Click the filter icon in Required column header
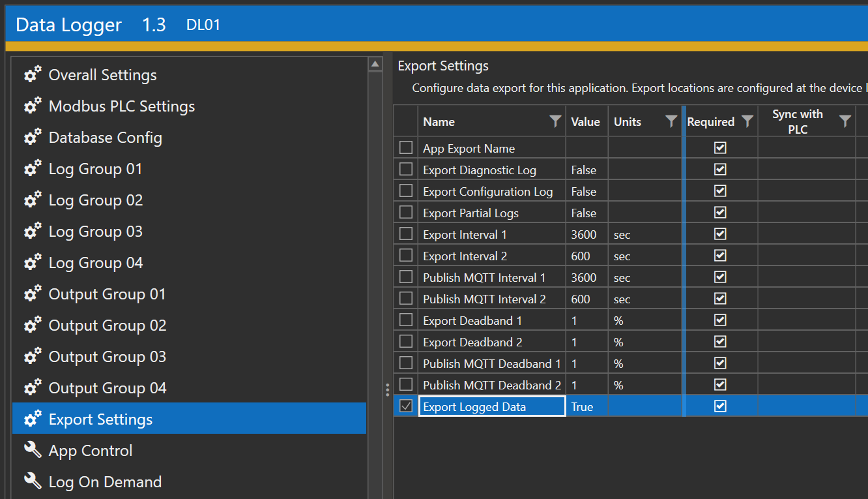The width and height of the screenshot is (868, 499). (x=747, y=121)
